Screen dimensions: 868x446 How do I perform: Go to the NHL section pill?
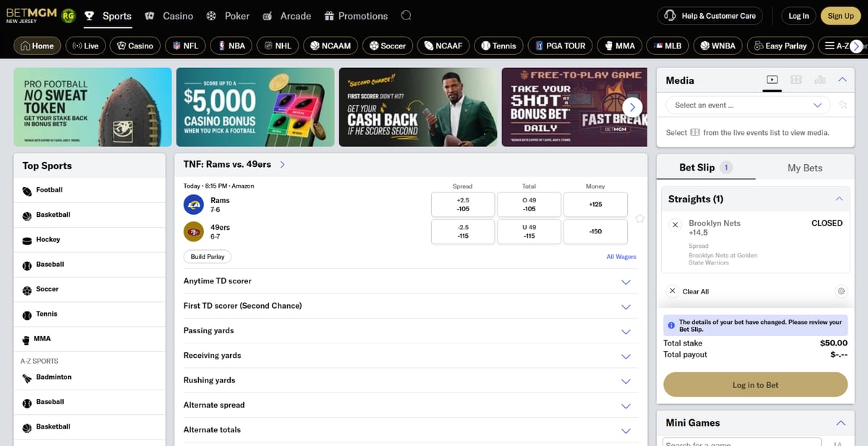(x=277, y=46)
